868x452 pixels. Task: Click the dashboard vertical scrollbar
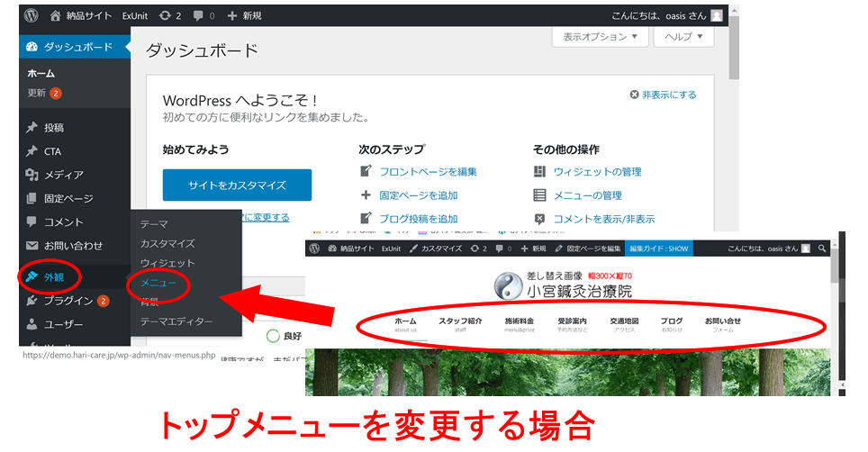tap(734, 54)
